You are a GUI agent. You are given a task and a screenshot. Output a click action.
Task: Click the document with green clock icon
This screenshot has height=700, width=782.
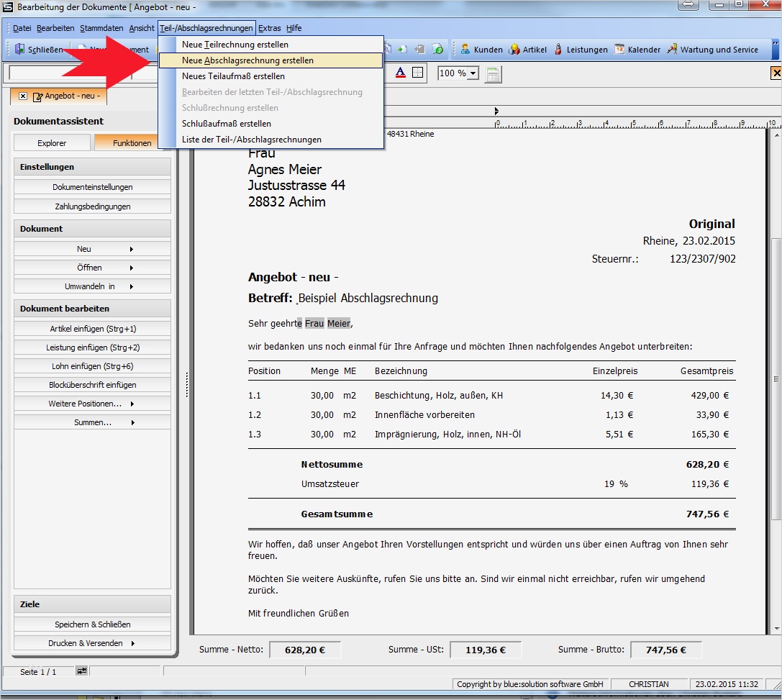438,49
